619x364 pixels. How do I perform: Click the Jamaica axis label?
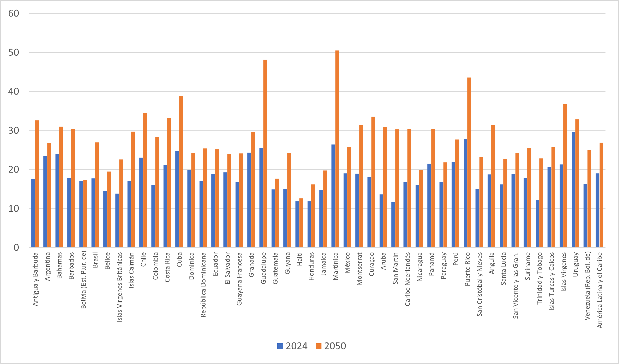323,264
